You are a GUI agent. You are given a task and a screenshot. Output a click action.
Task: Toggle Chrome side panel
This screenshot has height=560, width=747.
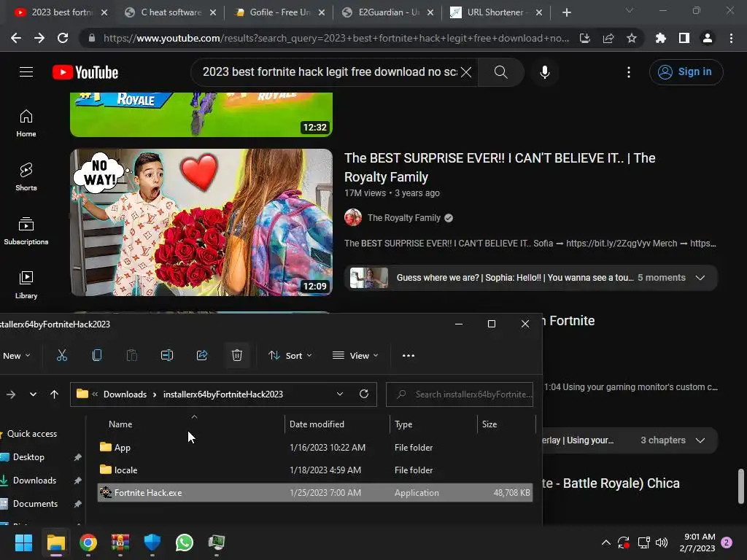(684, 38)
